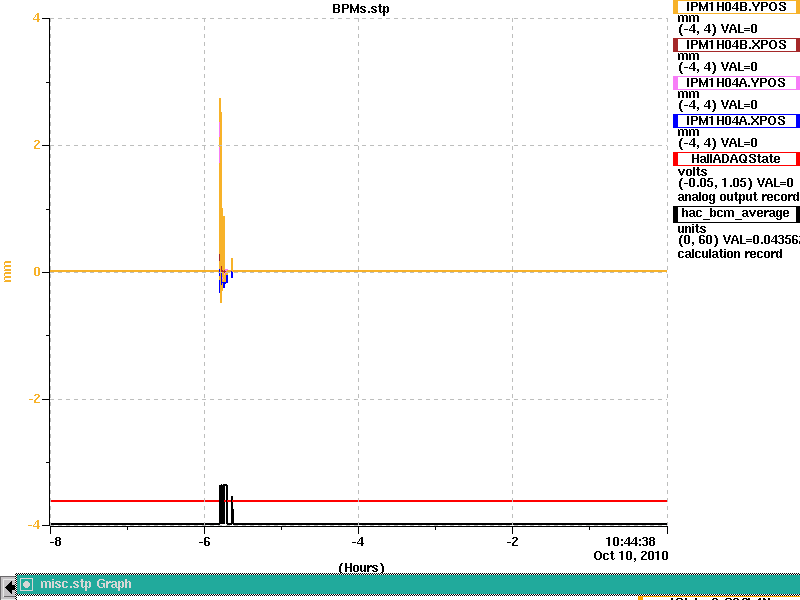The height and width of the screenshot is (600, 800).
Task: Select the IPM1H04B.YPOS legend entry
Action: [736, 7]
